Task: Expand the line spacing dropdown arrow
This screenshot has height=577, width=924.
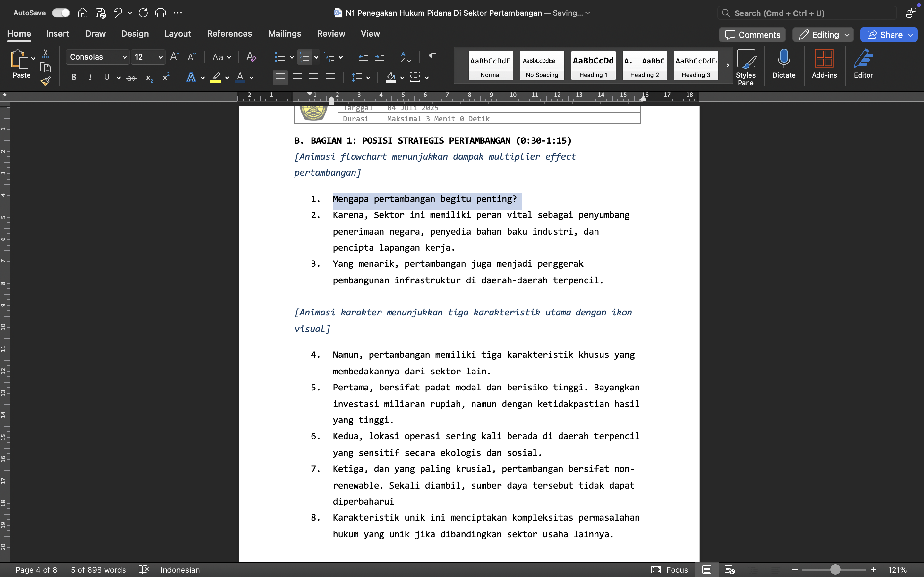Action: 368,78
